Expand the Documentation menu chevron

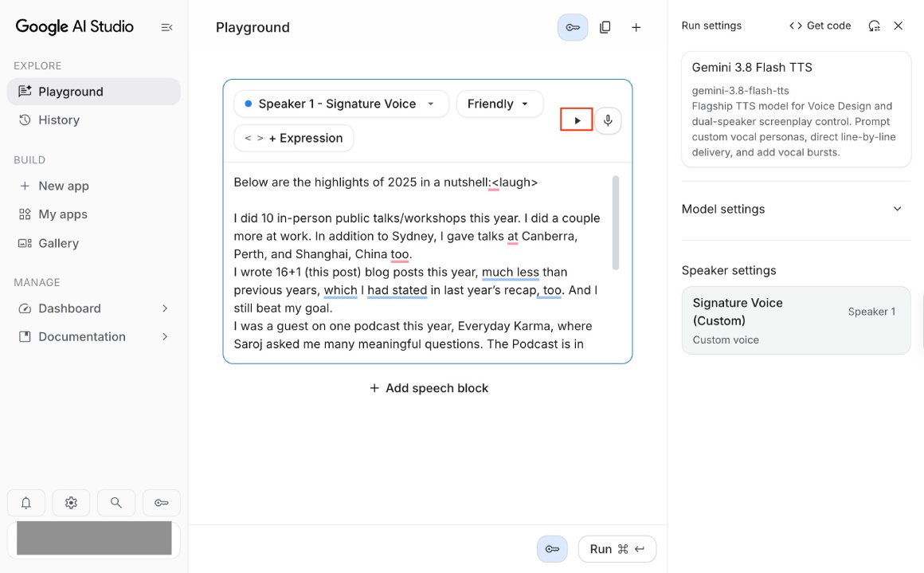pyautogui.click(x=165, y=336)
